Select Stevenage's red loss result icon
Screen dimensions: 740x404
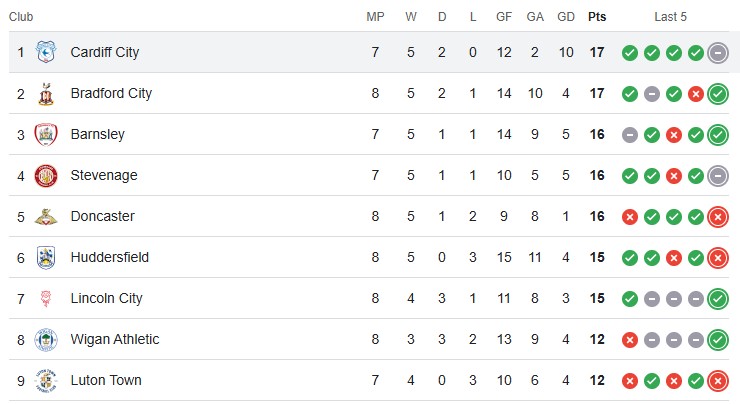click(673, 176)
